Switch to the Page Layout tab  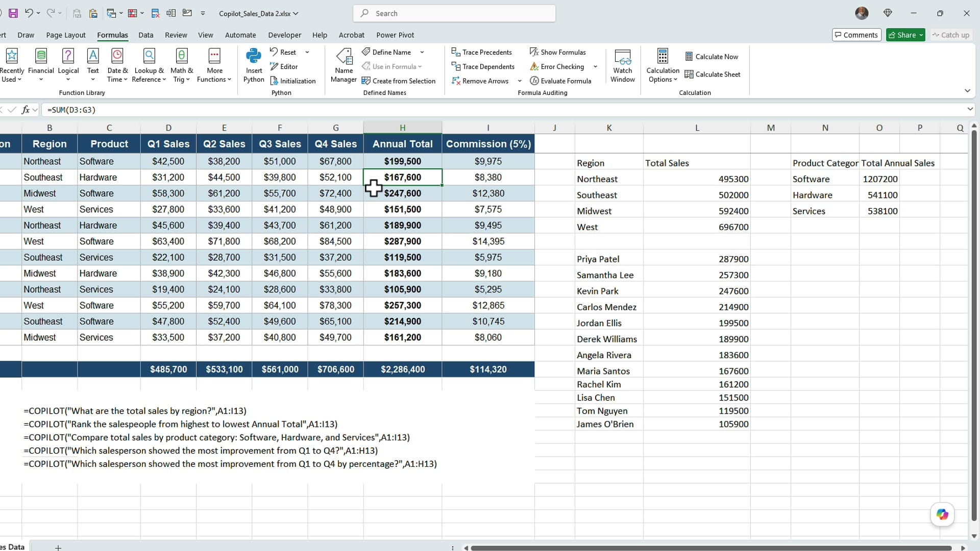[x=66, y=35]
